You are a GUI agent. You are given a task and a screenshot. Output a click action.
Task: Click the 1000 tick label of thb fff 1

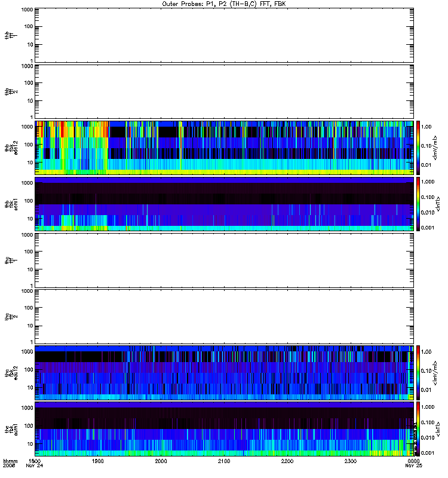(x=27, y=10)
